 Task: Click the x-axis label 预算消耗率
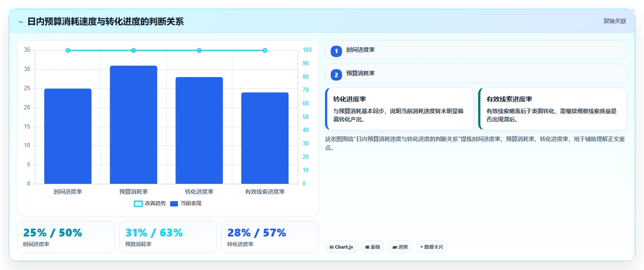pos(134,192)
